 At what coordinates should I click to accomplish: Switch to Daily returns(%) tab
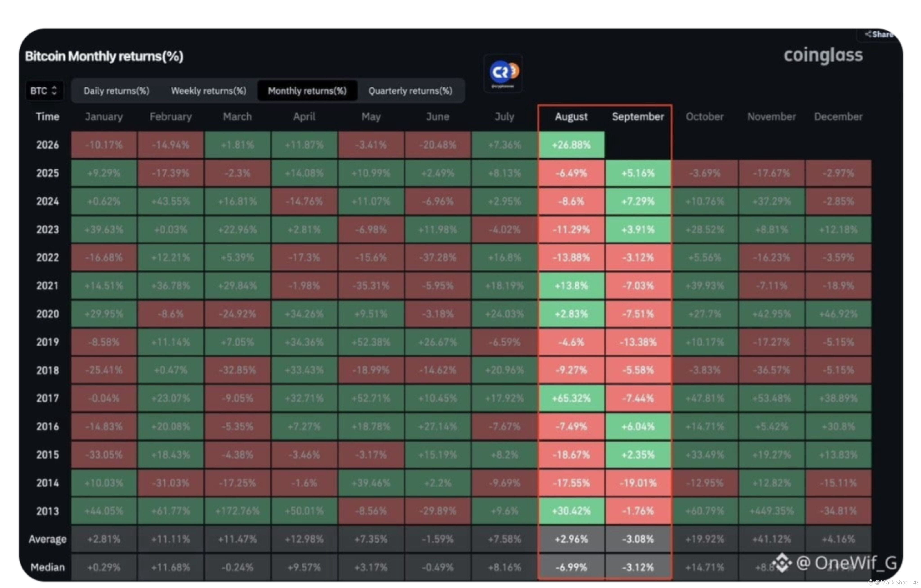pyautogui.click(x=117, y=91)
